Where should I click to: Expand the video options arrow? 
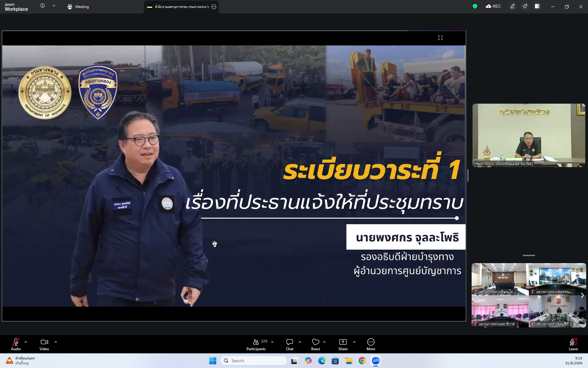point(56,342)
